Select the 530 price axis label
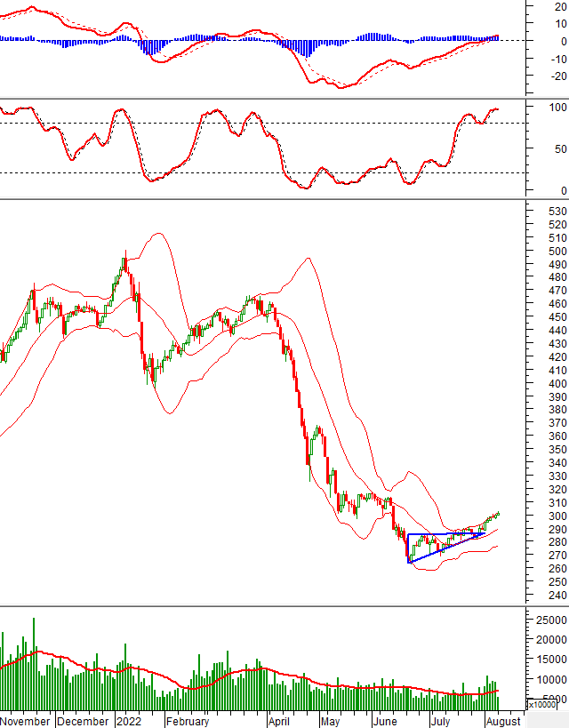The height and width of the screenshot is (728, 569). pyautogui.click(x=557, y=212)
